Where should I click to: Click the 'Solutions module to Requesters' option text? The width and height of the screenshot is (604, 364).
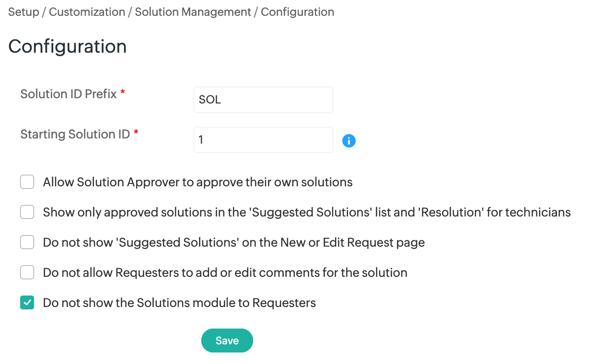tap(179, 303)
